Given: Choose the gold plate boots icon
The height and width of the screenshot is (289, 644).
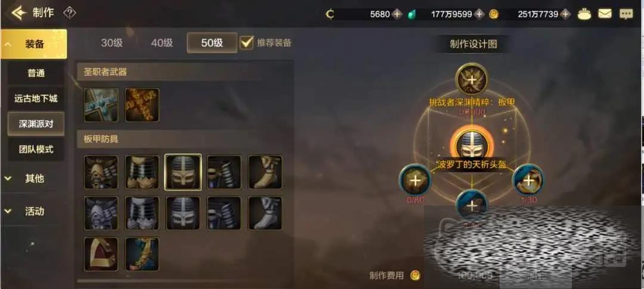Looking at the screenshot, I should (265, 172).
